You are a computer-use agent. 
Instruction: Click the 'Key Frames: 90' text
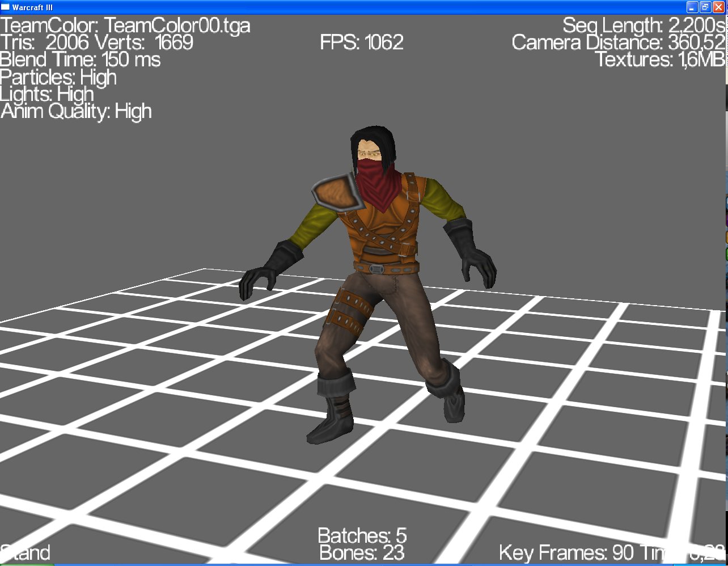(x=567, y=552)
